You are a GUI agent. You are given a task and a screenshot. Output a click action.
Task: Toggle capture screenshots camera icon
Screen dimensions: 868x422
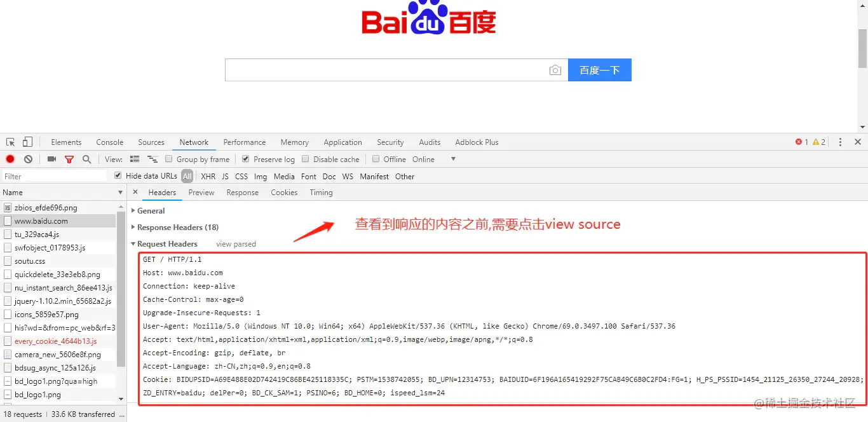click(x=51, y=159)
